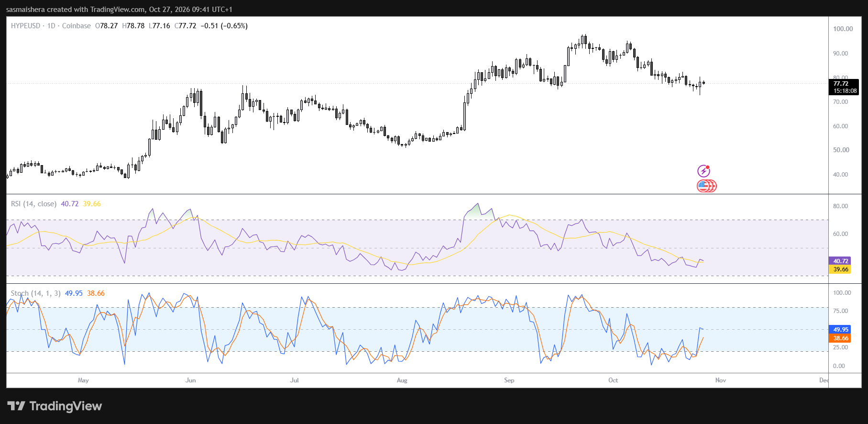Select the 1D interval text in the legend
868x424 pixels.
click(x=51, y=26)
